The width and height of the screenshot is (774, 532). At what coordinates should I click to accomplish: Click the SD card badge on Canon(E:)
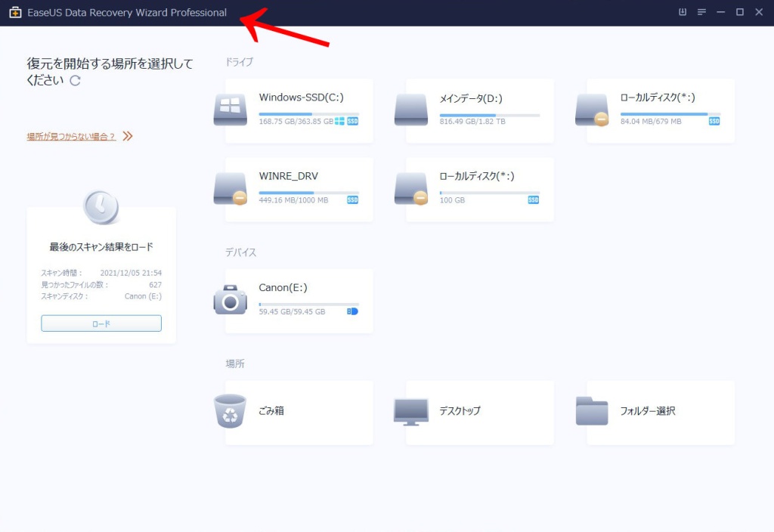click(352, 311)
